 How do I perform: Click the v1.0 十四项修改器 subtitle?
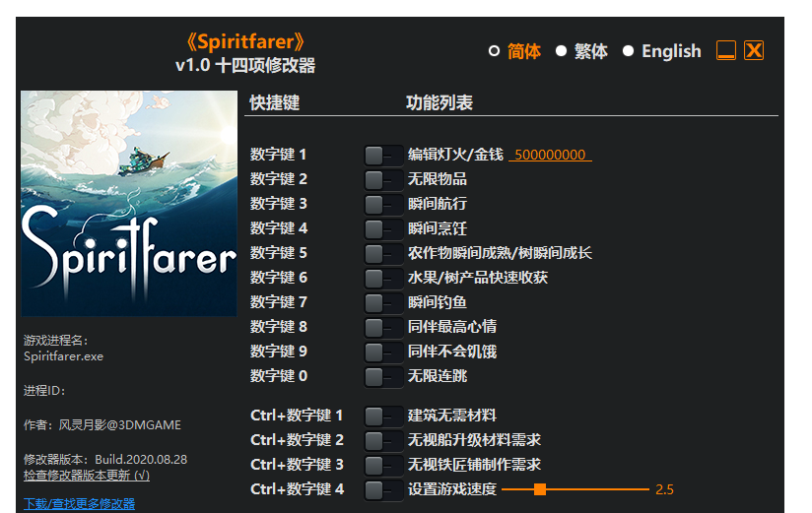[x=245, y=66]
